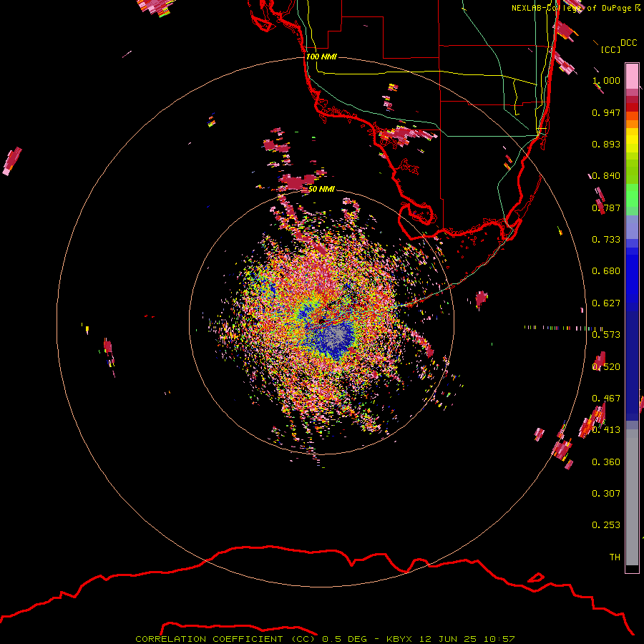Click the 0.467 scale label
This screenshot has width=644, height=644.
pyautogui.click(x=606, y=399)
